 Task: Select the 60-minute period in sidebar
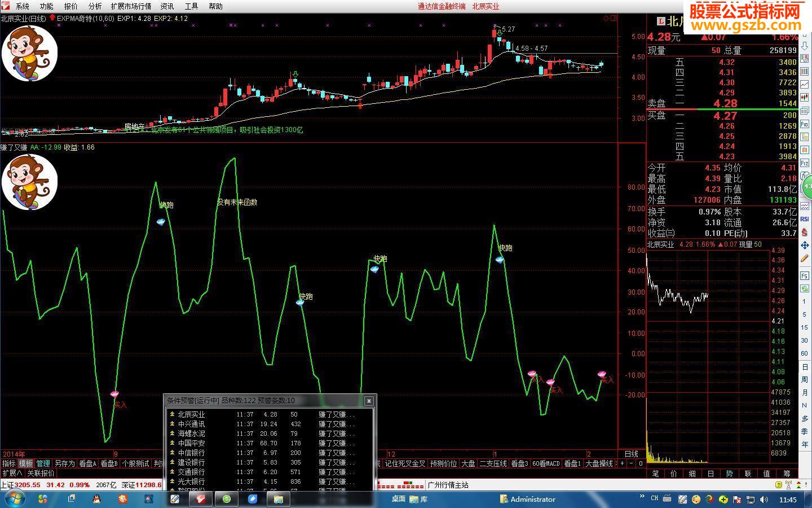805,353
